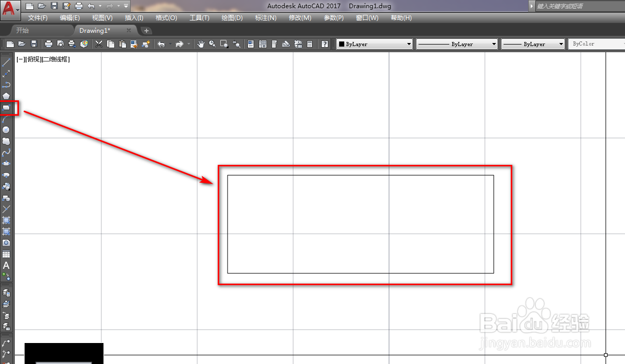The width and height of the screenshot is (625, 364).
Task: Open the AutoCAD application menu button
Action: 10,9
